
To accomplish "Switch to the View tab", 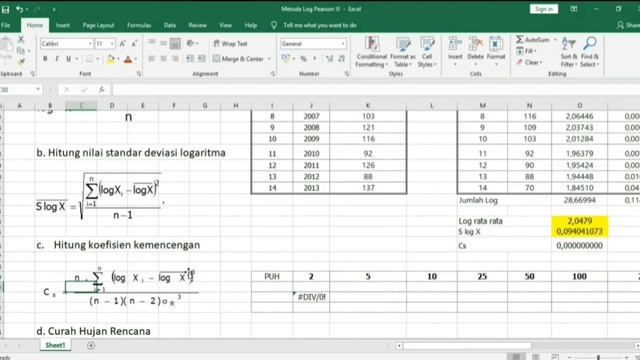I will point(225,25).
